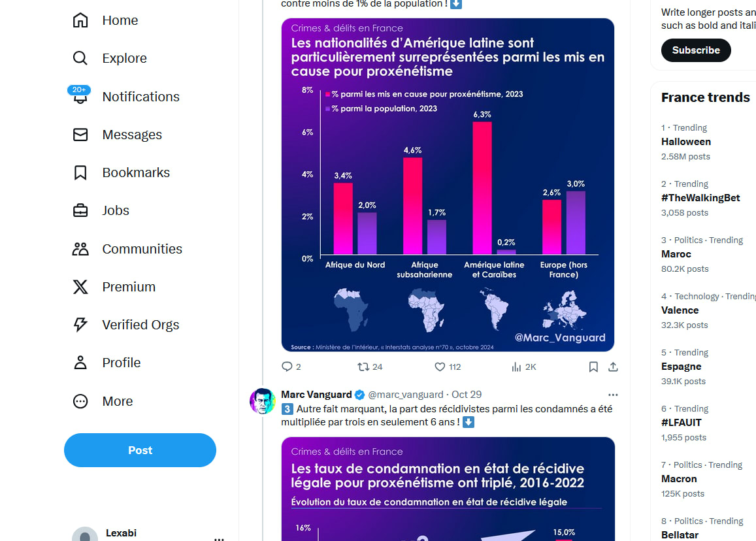
Task: Open Messages envelope in sidebar
Action: [x=80, y=135]
